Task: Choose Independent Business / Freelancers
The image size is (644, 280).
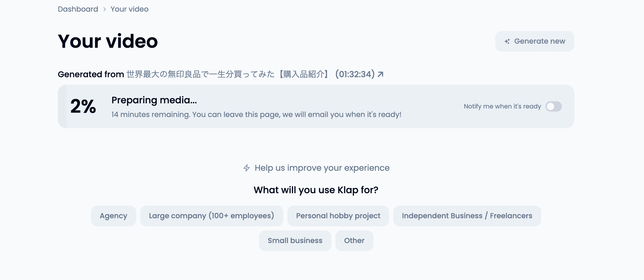Action: click(467, 216)
